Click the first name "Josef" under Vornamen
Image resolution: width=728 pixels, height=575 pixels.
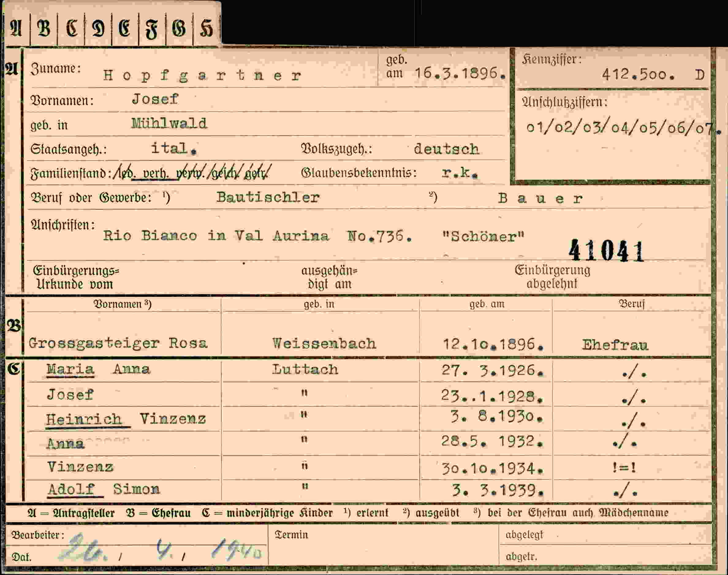pos(155,99)
